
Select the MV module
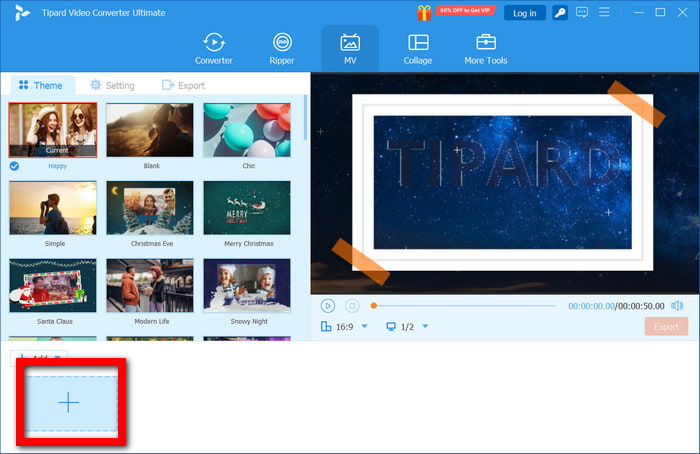[x=350, y=49]
